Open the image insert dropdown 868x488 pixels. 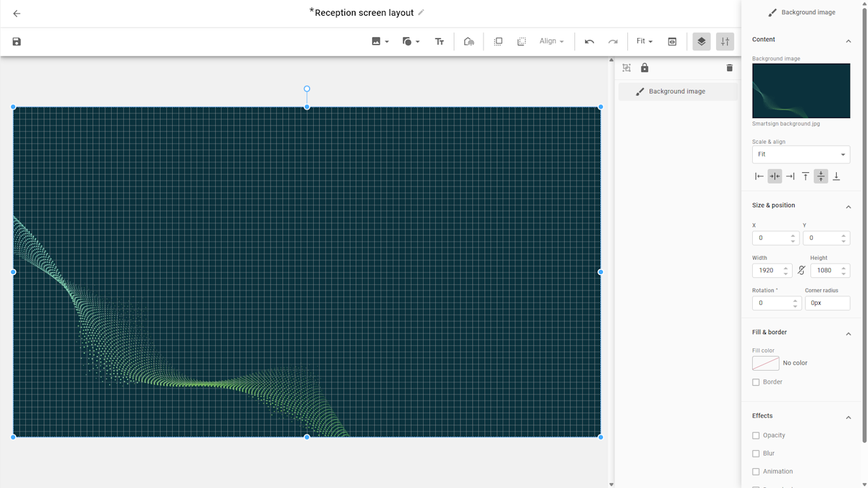(x=380, y=42)
